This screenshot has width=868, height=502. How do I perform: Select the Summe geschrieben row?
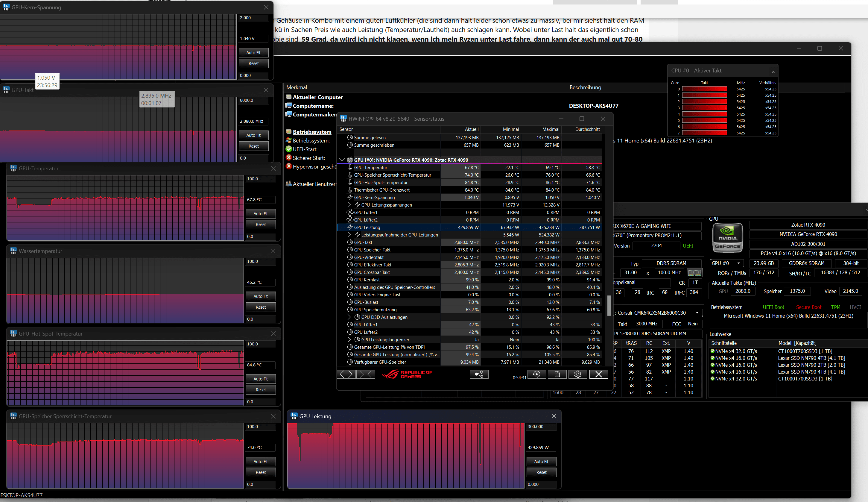pos(469,145)
